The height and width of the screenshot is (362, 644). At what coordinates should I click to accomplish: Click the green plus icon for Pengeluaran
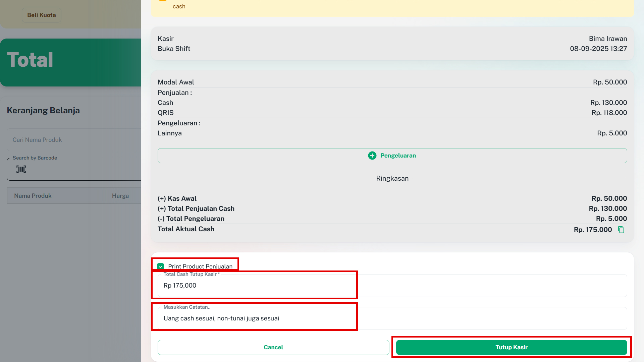[x=372, y=156]
